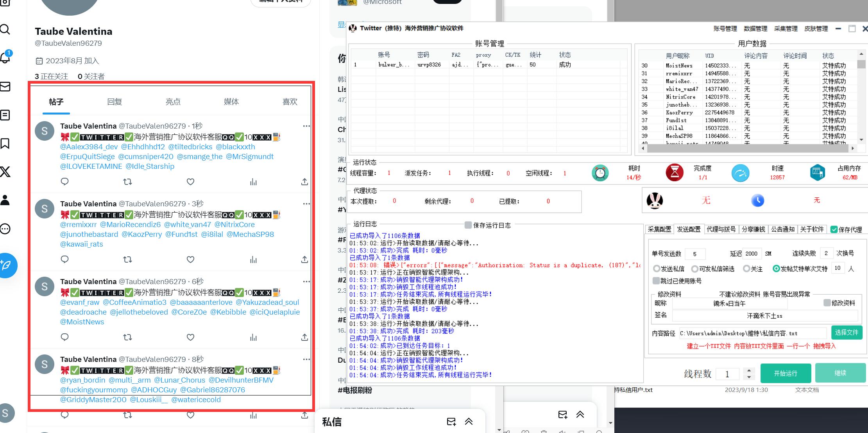Click the search magnifier icon in sidebar
This screenshot has height=433, width=868.
[5, 29]
